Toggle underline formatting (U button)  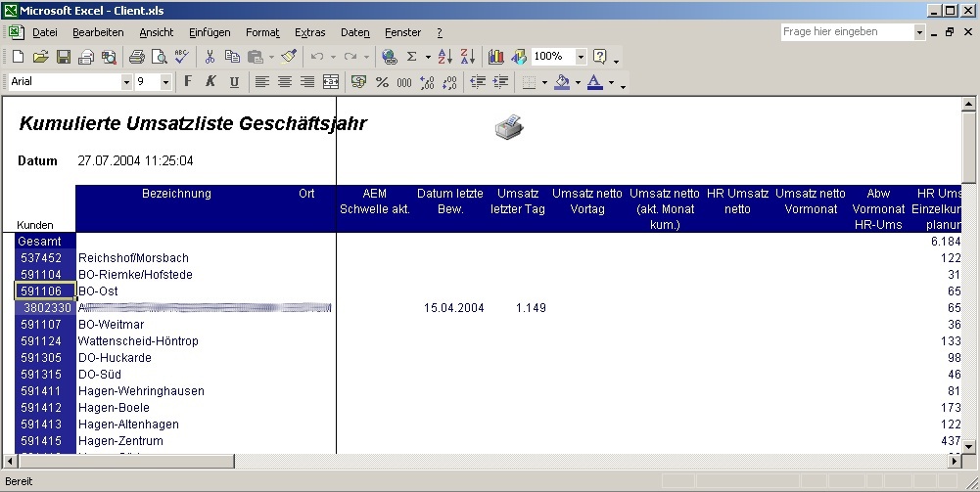(234, 82)
